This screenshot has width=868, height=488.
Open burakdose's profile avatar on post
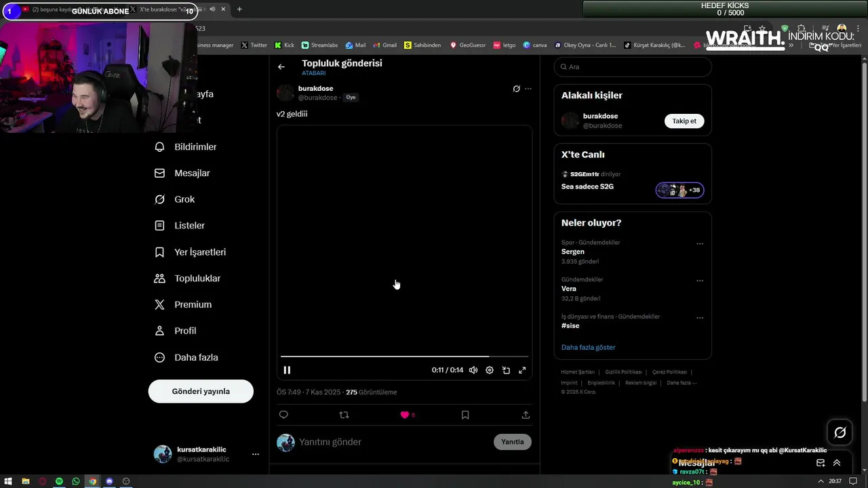tap(285, 93)
